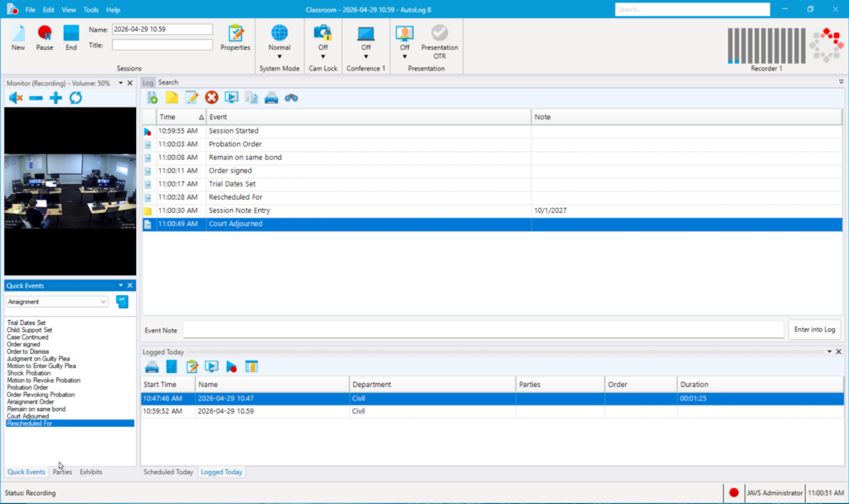Click the monitor camera video preview

click(x=70, y=191)
